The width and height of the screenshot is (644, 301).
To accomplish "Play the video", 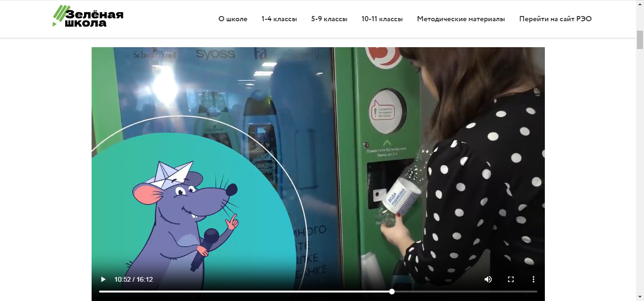I will [103, 279].
